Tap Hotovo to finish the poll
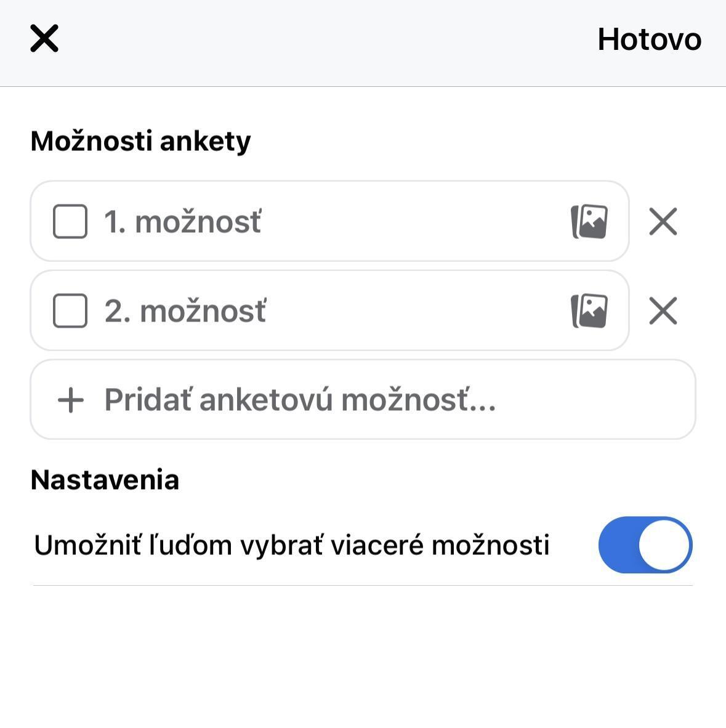Screen dimensions: 726x728 (649, 39)
